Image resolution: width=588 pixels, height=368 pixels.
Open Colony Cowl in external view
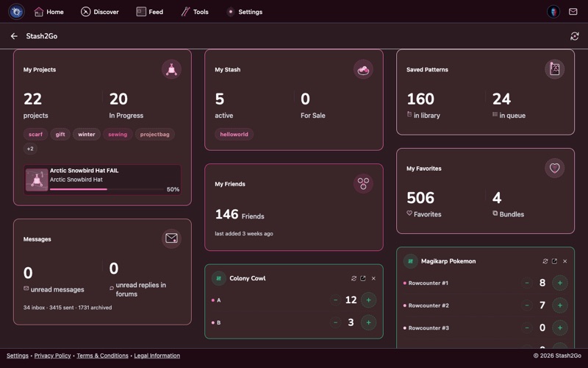click(363, 278)
